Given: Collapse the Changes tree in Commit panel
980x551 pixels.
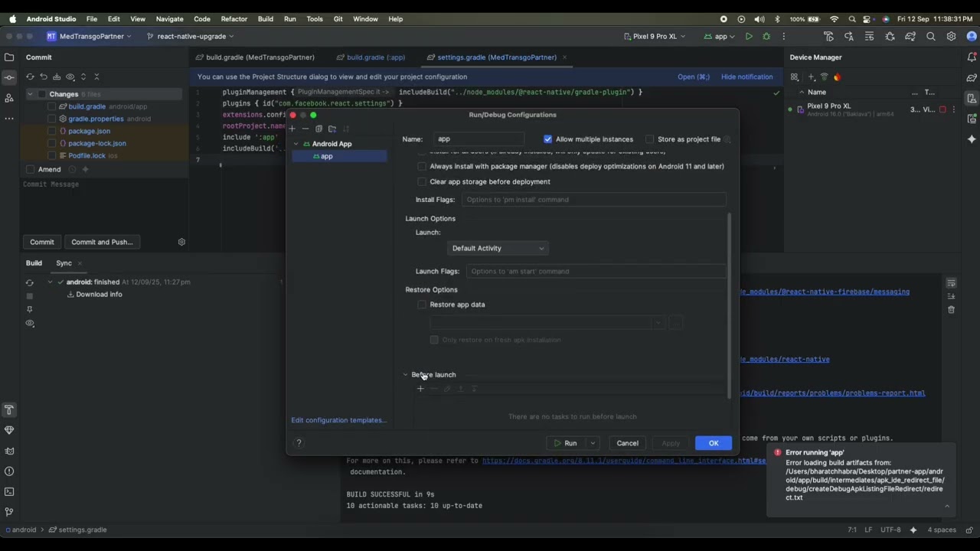Looking at the screenshot, I should pyautogui.click(x=31, y=94).
